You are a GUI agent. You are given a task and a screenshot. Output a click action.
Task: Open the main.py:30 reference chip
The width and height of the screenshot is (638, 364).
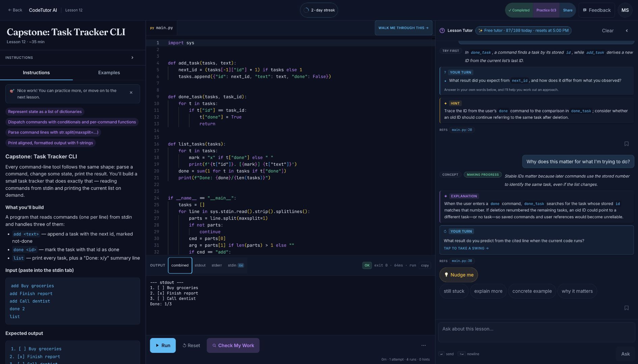[462, 261]
